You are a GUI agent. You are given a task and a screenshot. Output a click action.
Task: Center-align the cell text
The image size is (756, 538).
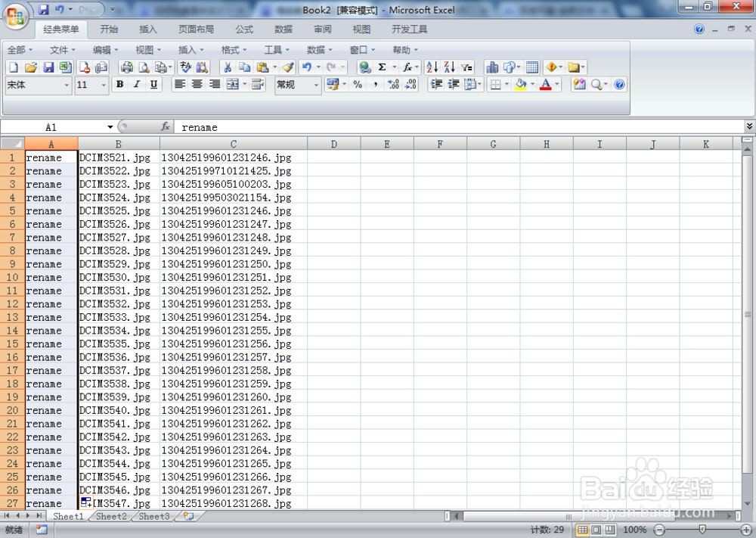(197, 85)
